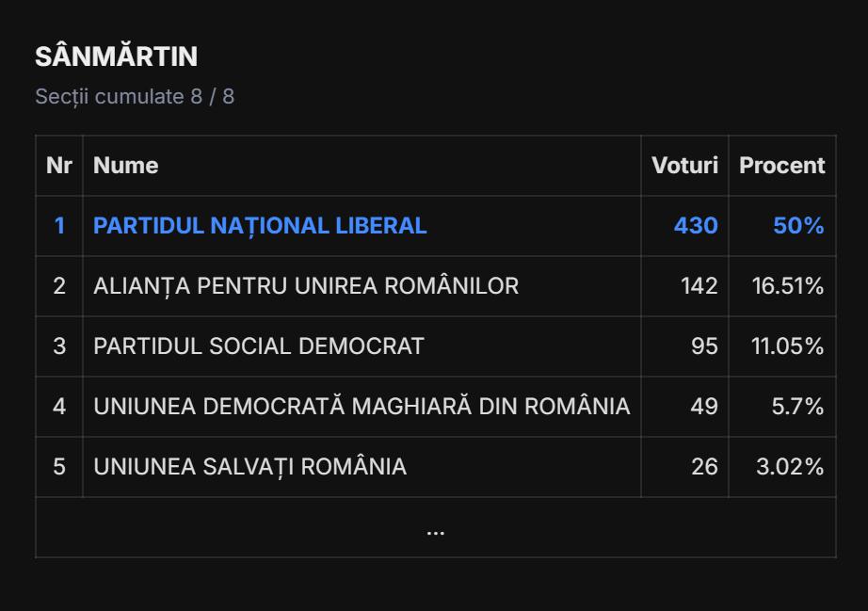
Task: Click the 26 votes cell
Action: (x=704, y=467)
